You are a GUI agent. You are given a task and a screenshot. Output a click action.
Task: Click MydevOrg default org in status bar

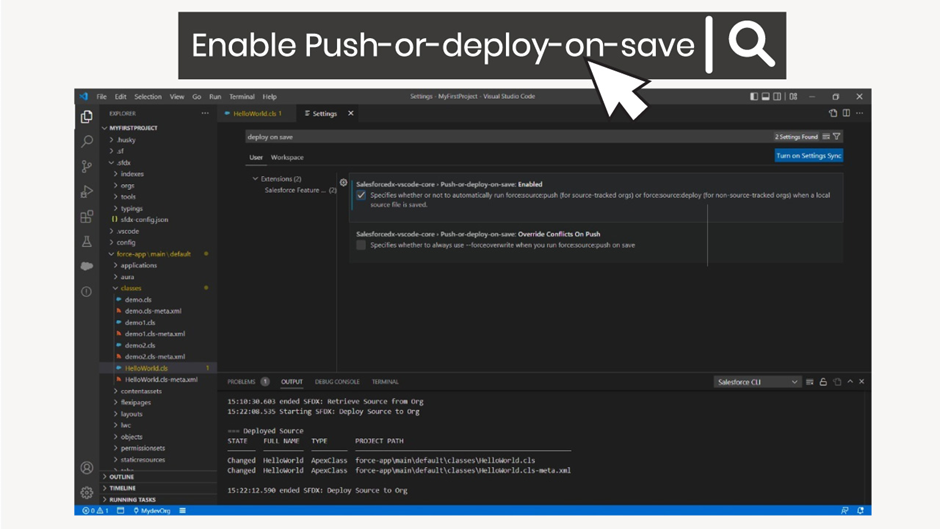click(152, 510)
